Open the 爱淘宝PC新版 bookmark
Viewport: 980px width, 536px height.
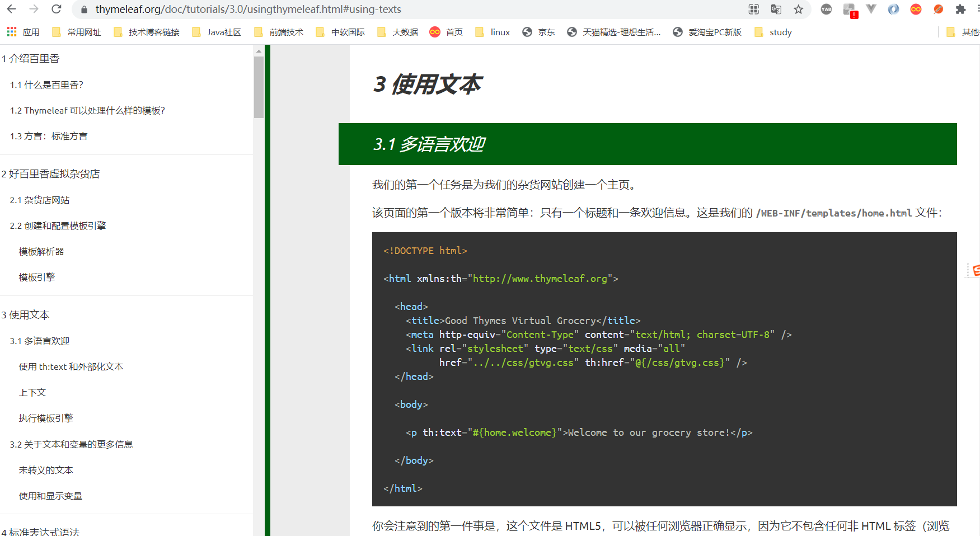pyautogui.click(x=707, y=32)
